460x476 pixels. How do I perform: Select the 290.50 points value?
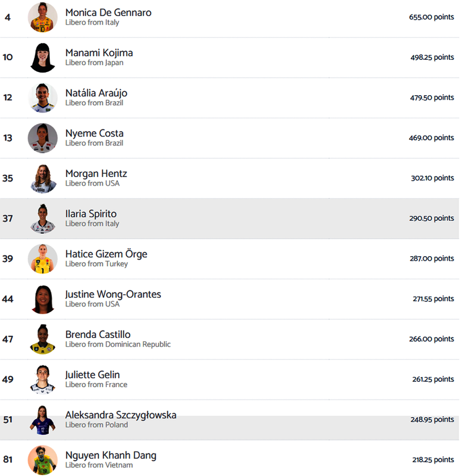(x=431, y=218)
